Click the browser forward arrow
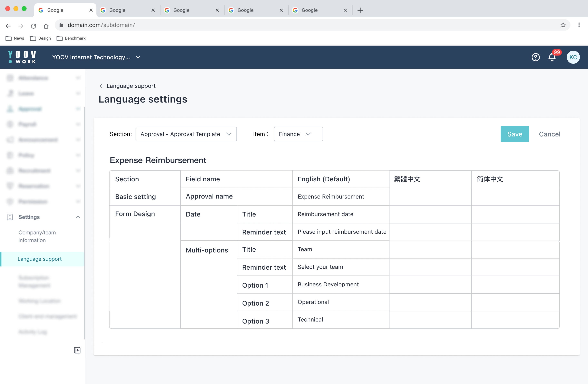This screenshot has width=588, height=384. (21, 26)
